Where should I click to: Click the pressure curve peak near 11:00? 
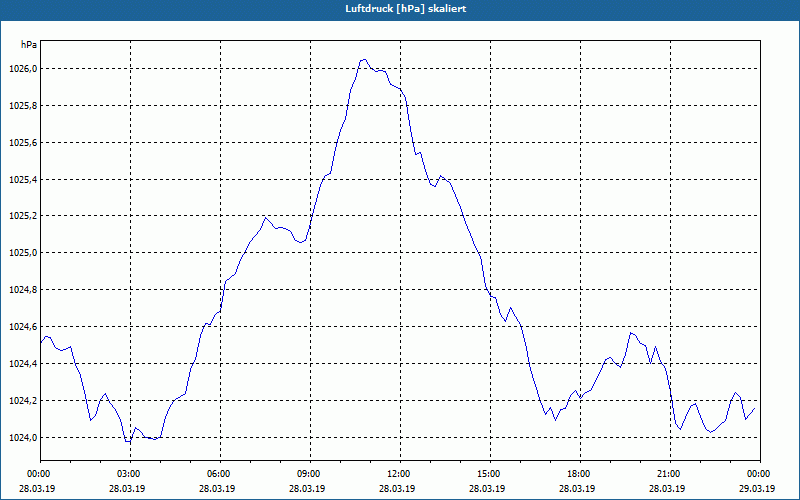tap(364, 60)
